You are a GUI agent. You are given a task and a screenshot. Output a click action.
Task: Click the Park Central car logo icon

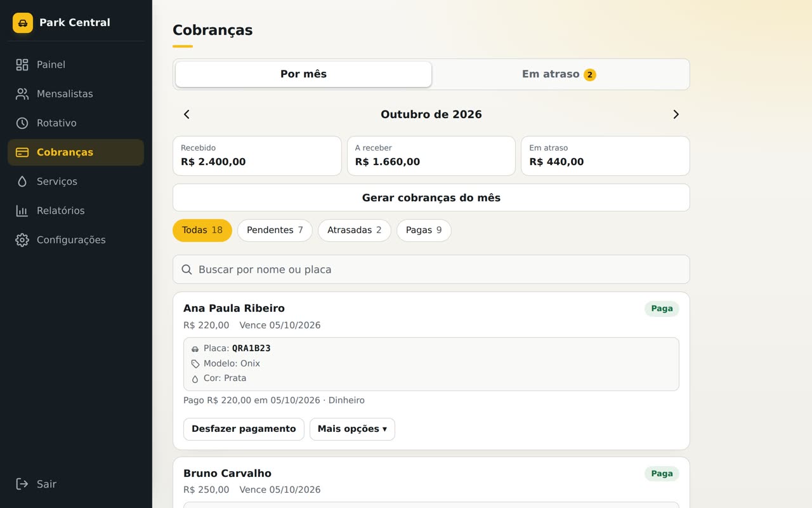tap(23, 23)
